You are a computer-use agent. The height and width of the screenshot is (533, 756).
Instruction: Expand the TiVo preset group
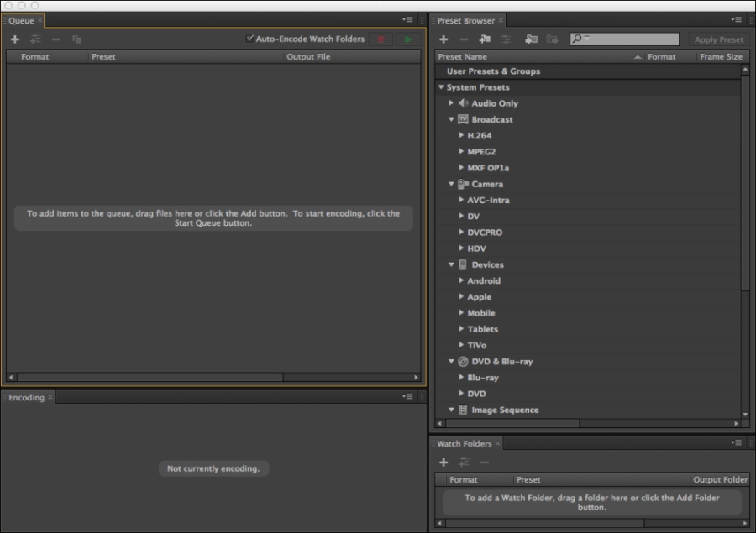[461, 345]
